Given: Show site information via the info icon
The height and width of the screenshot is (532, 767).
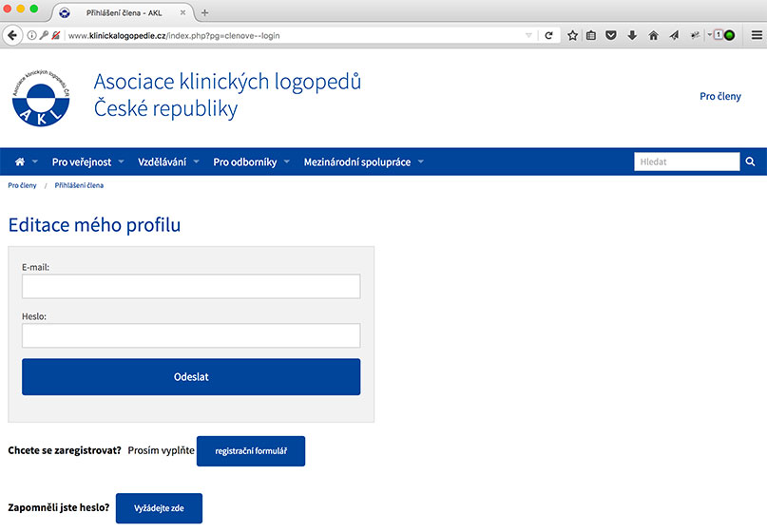Looking at the screenshot, I should [x=31, y=35].
